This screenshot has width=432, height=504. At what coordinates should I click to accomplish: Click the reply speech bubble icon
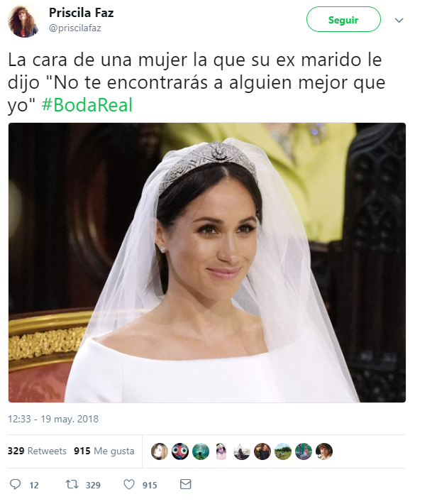pos(15,484)
